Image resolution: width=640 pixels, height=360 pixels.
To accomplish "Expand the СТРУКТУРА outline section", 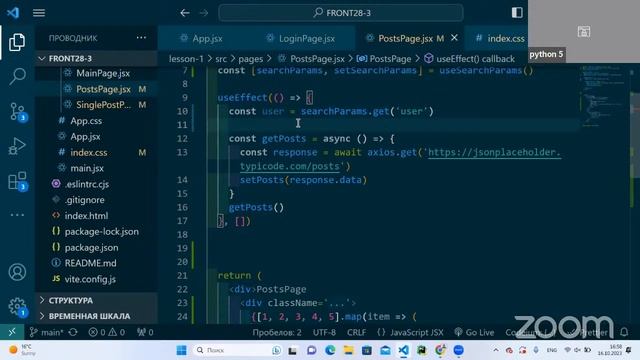I will [x=96, y=300].
